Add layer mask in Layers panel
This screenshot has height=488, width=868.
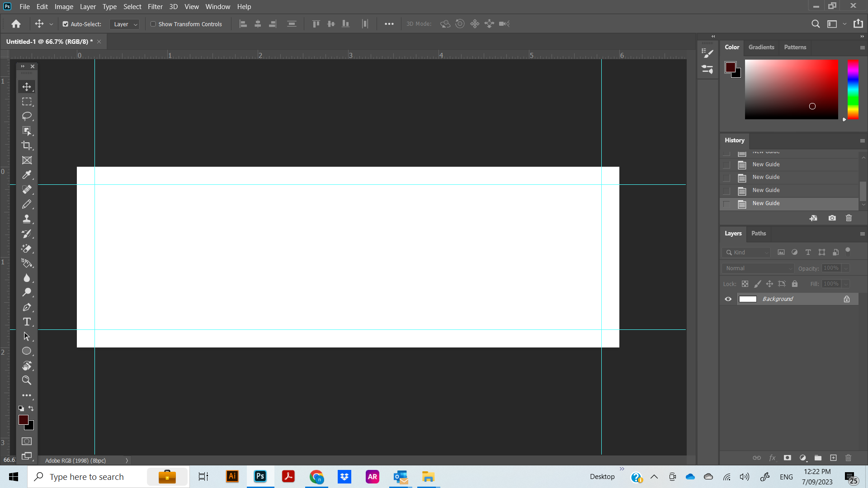point(787,458)
